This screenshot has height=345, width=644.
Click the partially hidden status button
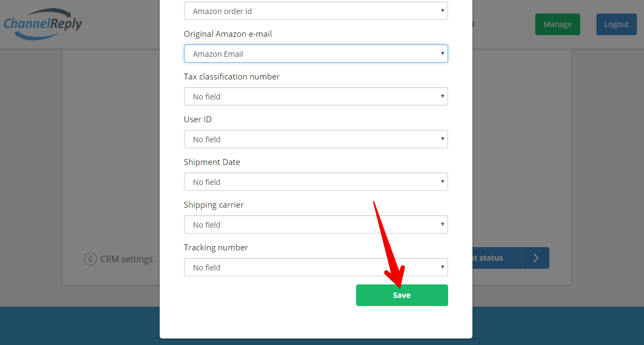tap(497, 258)
